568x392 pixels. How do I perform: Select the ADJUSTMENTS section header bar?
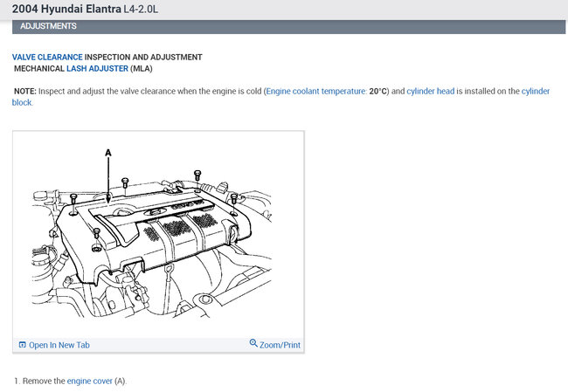pyautogui.click(x=284, y=26)
